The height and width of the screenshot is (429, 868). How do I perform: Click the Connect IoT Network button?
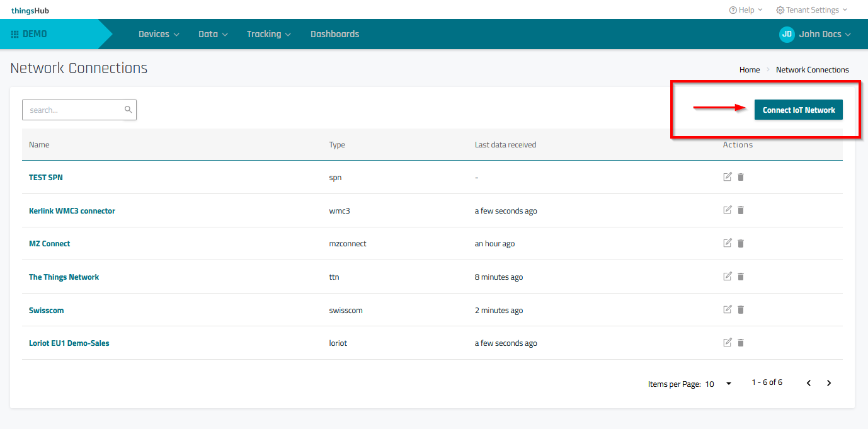click(x=798, y=110)
